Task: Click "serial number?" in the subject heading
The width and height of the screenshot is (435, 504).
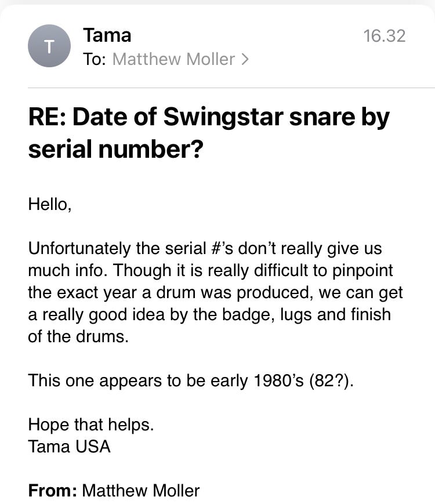Action: point(116,149)
